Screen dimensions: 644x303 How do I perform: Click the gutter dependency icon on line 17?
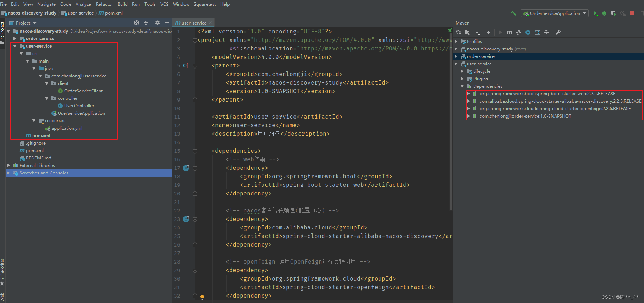186,168
